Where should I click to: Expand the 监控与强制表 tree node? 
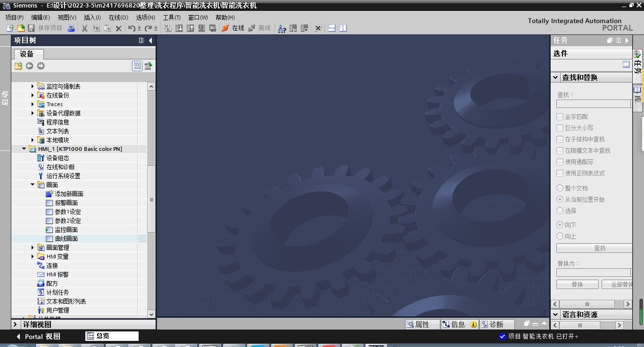(x=33, y=86)
